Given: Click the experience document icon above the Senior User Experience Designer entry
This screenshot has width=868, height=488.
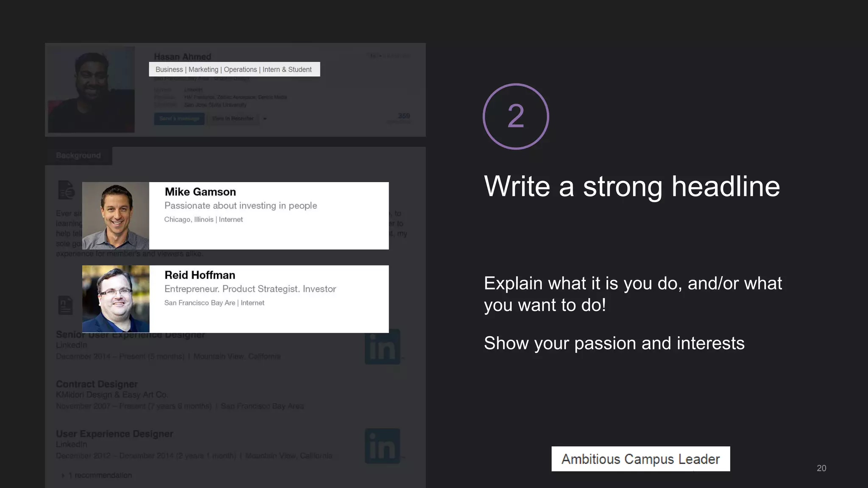Looking at the screenshot, I should click(x=65, y=305).
